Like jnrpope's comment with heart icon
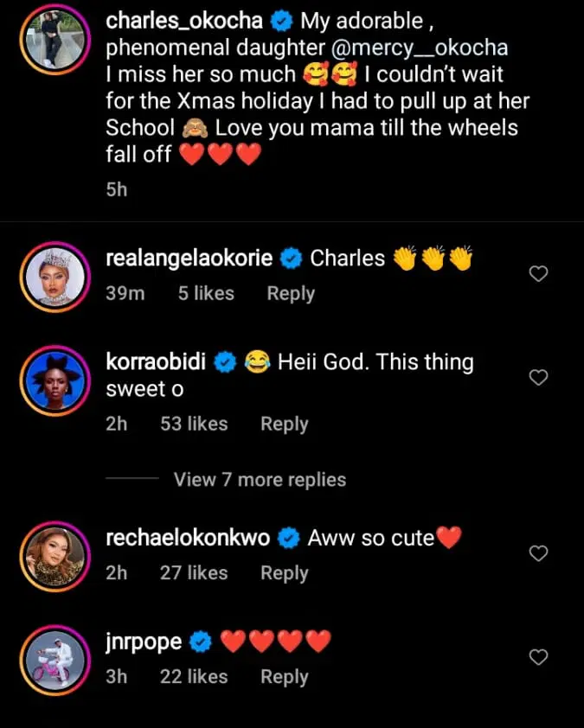The height and width of the screenshot is (728, 584). click(538, 658)
